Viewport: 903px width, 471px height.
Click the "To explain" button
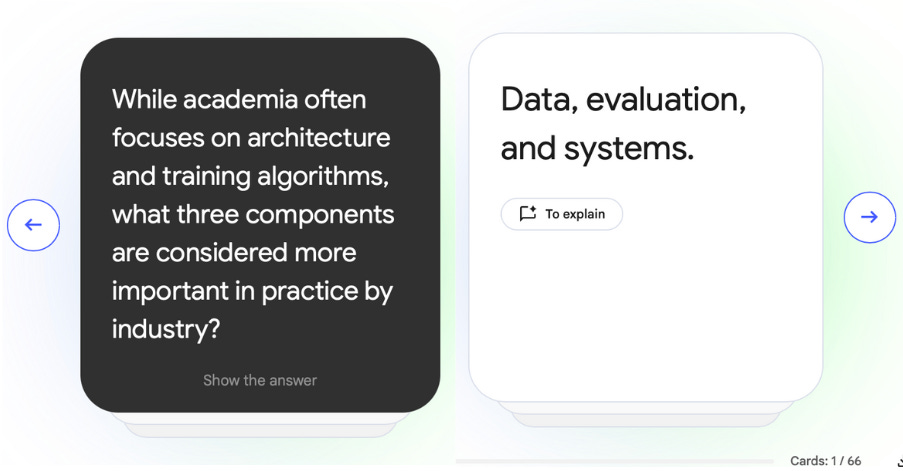point(561,214)
